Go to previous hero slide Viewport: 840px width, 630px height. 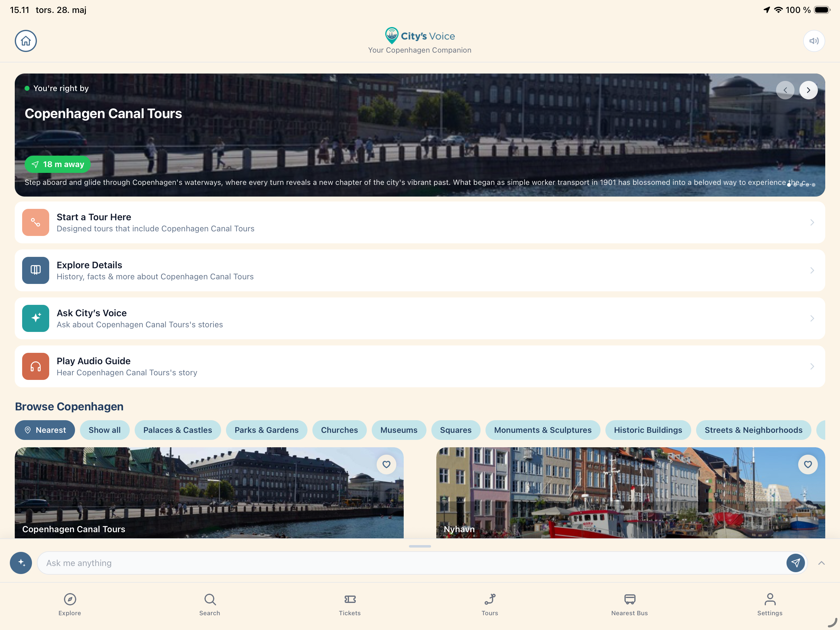click(785, 90)
